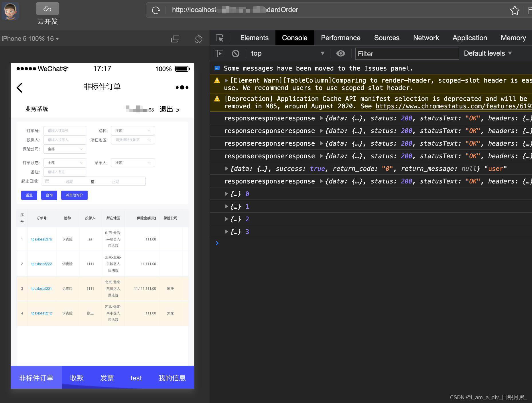Toggle live expression eye icon

click(x=340, y=54)
